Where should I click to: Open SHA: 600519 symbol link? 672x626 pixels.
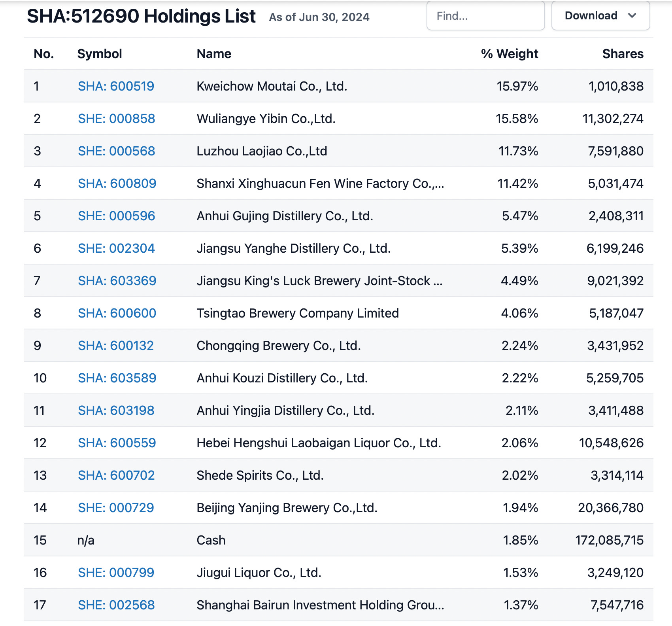click(x=116, y=86)
